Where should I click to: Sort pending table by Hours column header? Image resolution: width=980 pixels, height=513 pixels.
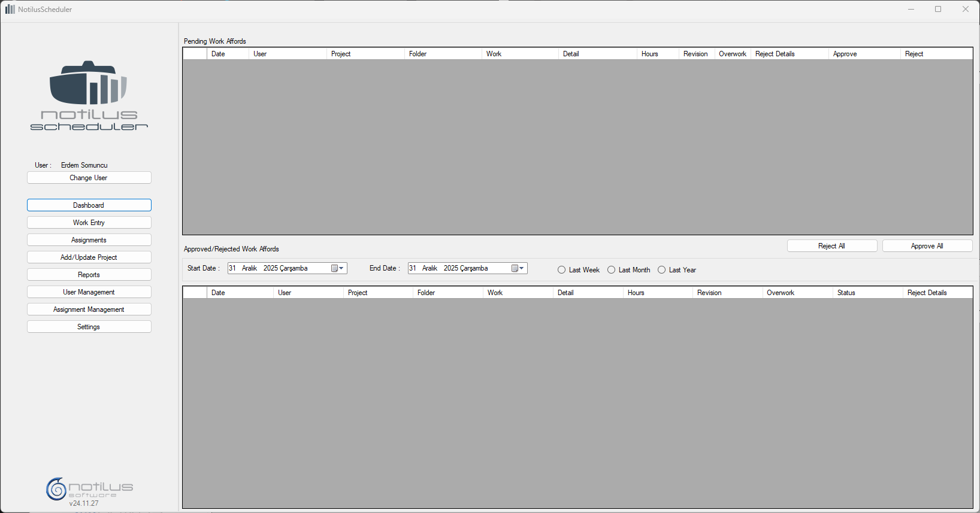point(650,54)
